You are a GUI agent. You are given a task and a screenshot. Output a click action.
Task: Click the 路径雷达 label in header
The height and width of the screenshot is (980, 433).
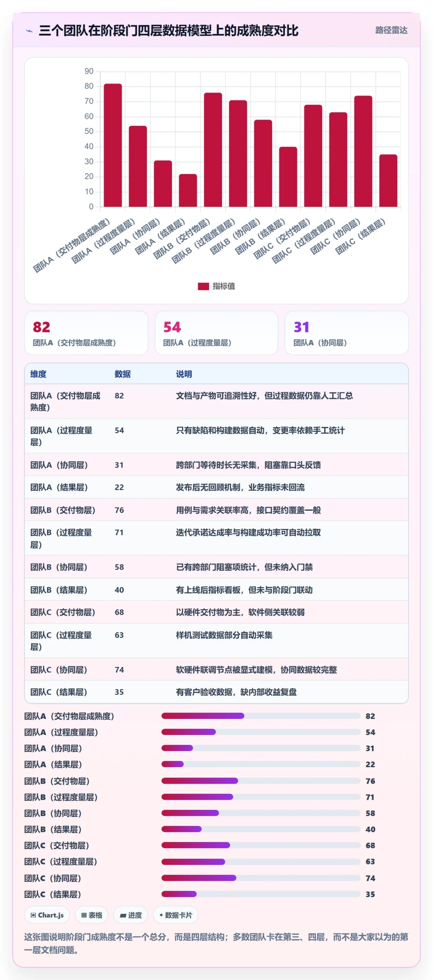coord(391,30)
